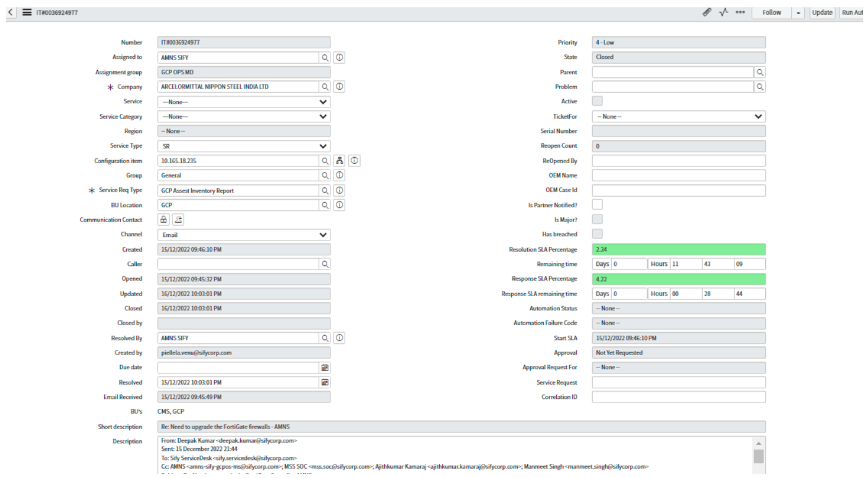868x478 pixels.
Task: Click the lookup icon for BU Location
Action: pyautogui.click(x=324, y=205)
